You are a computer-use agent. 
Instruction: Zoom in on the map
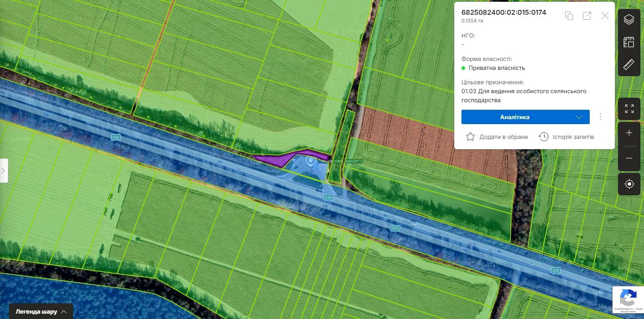(629, 133)
